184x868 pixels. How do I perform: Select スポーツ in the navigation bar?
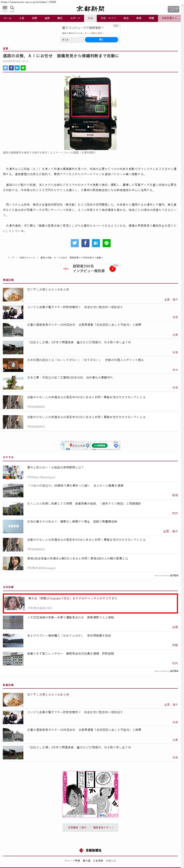[x=75, y=18]
